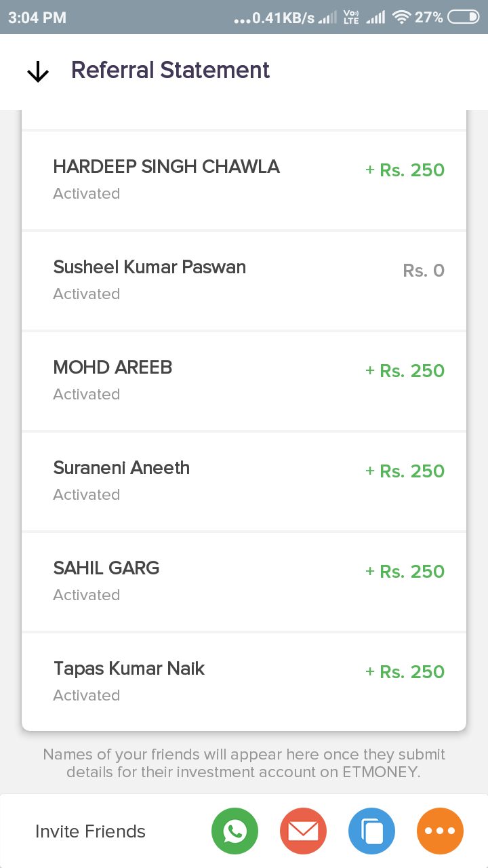Open HARDEEP SINGH CHAWLA referral entry
This screenshot has height=868, width=488.
coord(244,180)
